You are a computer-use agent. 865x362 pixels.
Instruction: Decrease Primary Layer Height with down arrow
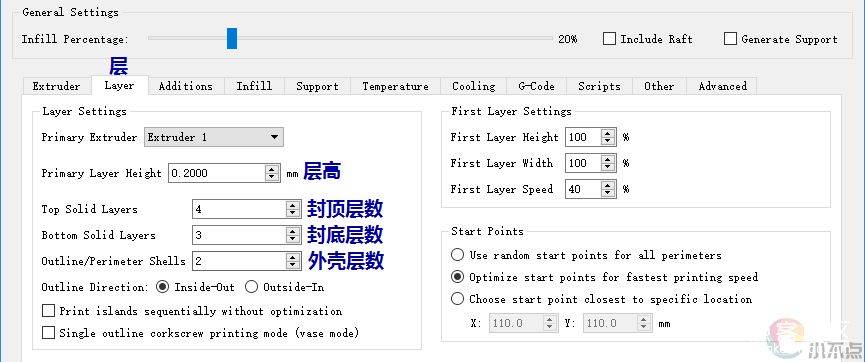coord(271,178)
